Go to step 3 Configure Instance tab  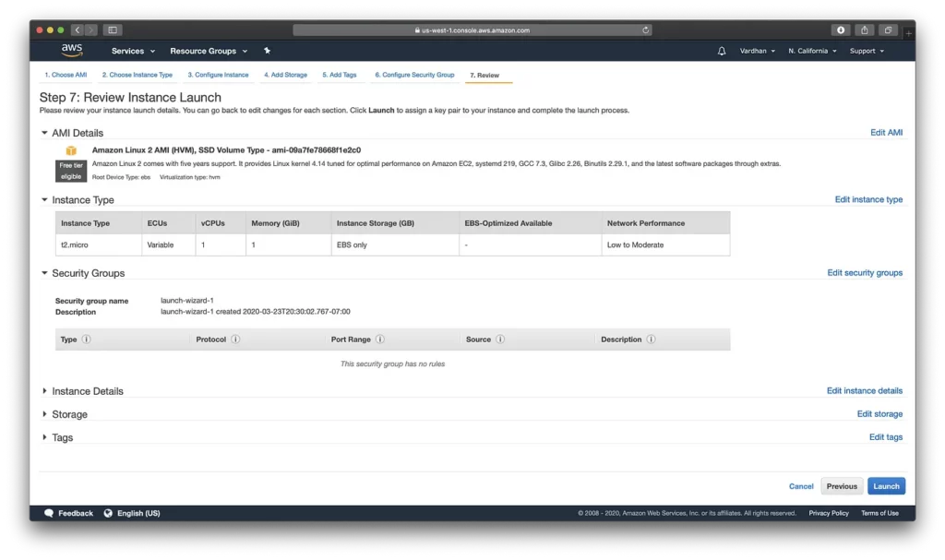point(218,75)
